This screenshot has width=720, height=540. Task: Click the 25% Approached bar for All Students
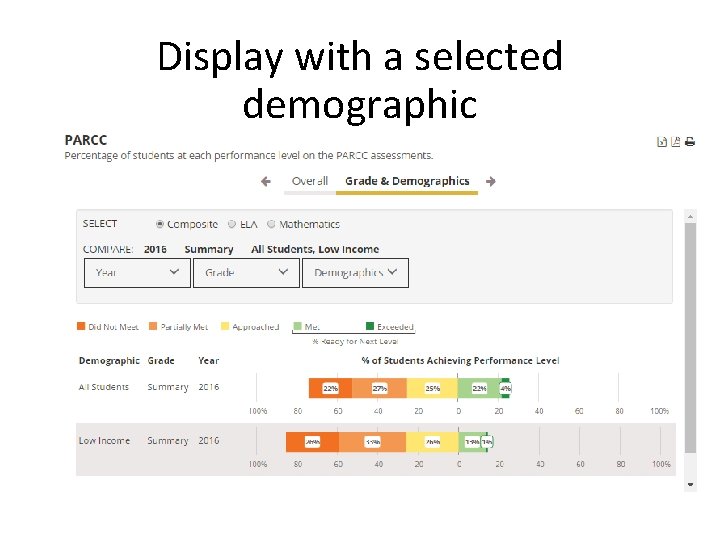coord(432,388)
